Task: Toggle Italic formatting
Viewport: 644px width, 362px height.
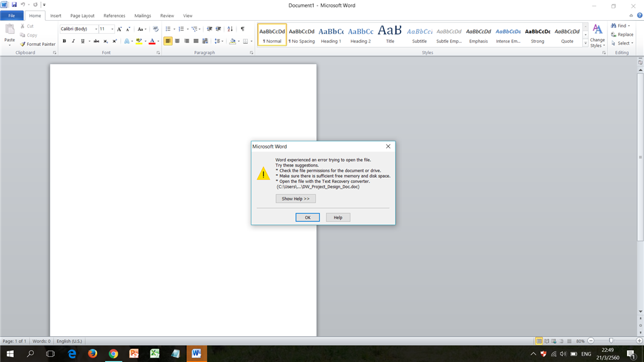Action: 73,41
